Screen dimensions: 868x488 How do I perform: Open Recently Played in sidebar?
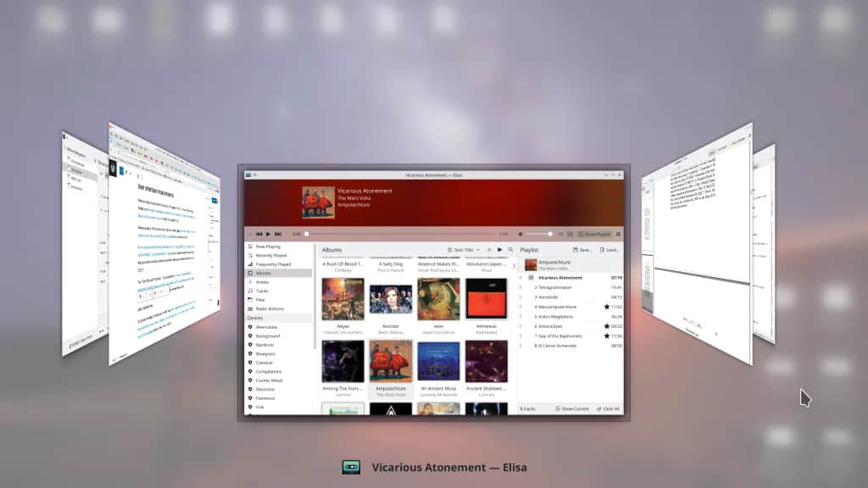(280, 256)
